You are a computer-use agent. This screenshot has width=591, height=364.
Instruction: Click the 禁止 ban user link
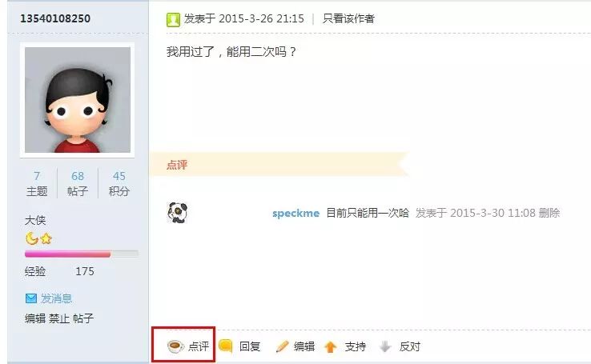[x=59, y=318]
